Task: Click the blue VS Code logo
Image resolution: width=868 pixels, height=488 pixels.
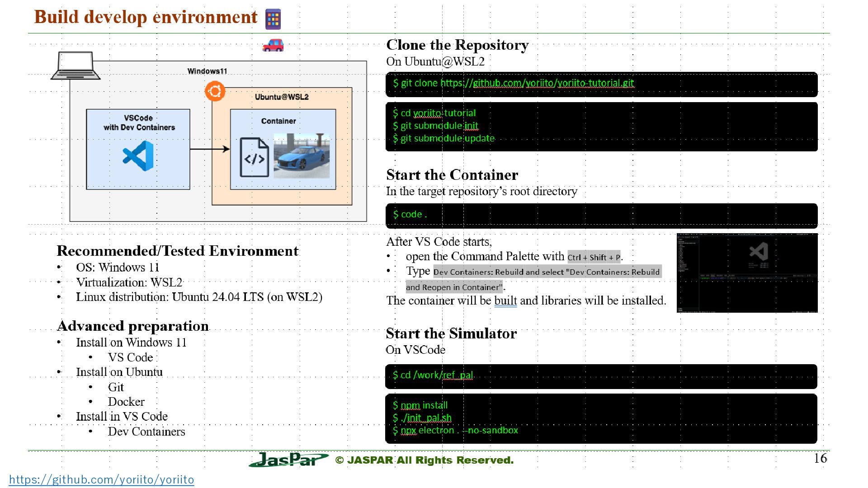Action: pos(138,156)
